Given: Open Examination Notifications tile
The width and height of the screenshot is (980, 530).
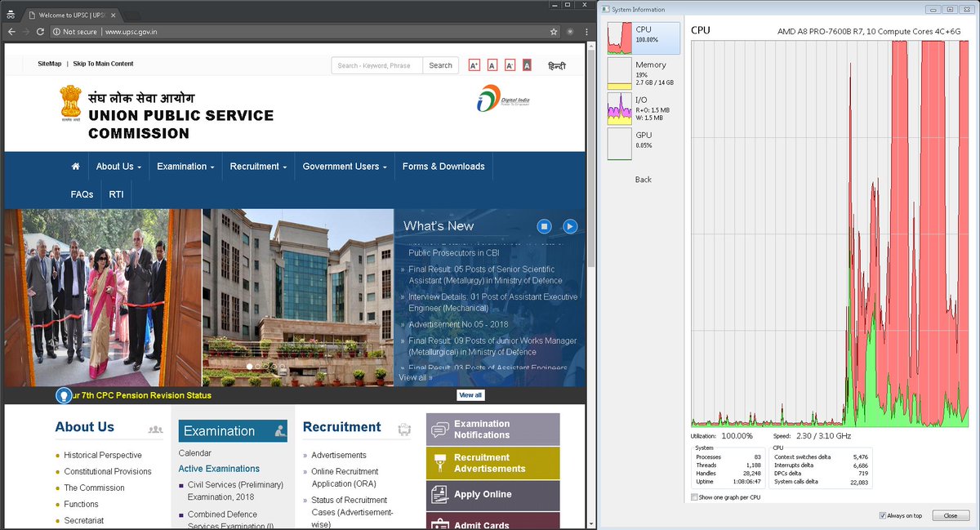Looking at the screenshot, I should coord(493,429).
